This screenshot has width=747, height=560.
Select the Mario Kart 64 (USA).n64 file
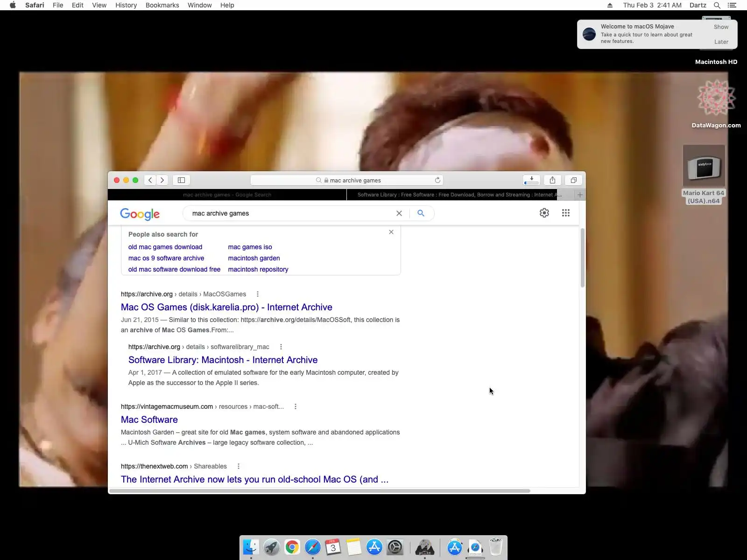pyautogui.click(x=704, y=175)
